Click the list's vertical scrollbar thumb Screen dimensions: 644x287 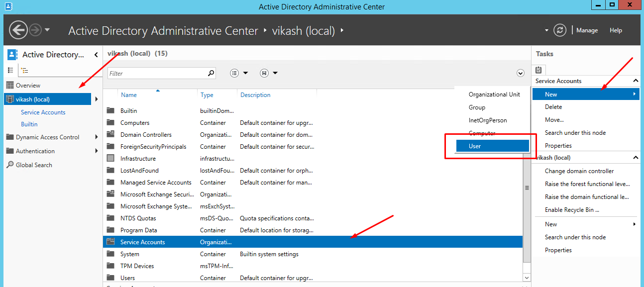(x=527, y=188)
